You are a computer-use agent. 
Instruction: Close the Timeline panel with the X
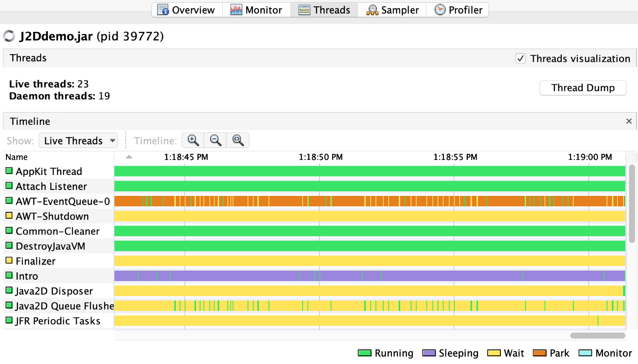click(x=629, y=121)
